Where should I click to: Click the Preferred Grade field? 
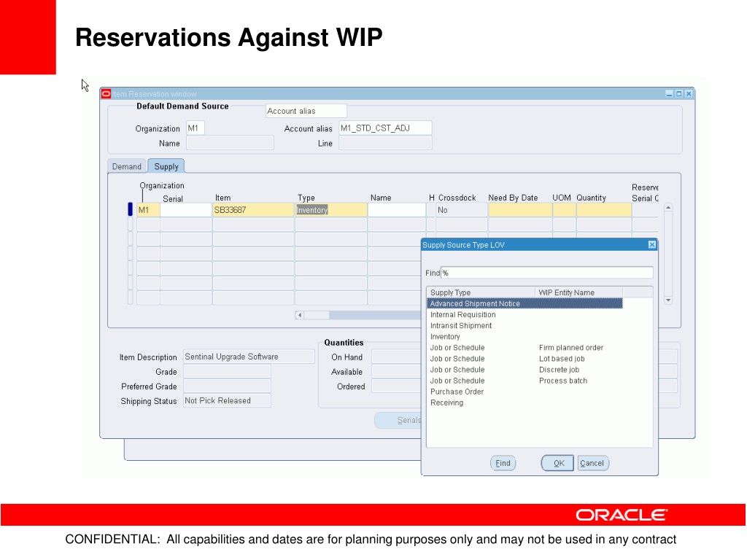pyautogui.click(x=227, y=386)
